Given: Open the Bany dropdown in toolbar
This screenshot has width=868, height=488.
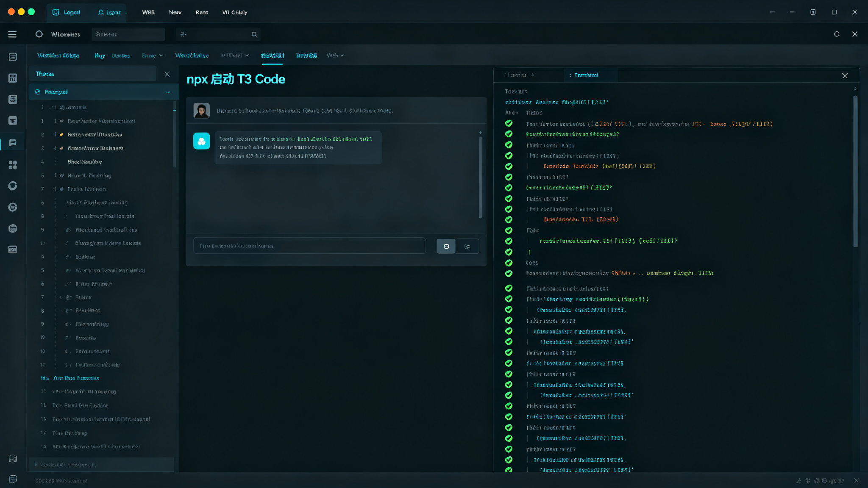Looking at the screenshot, I should pyautogui.click(x=153, y=55).
